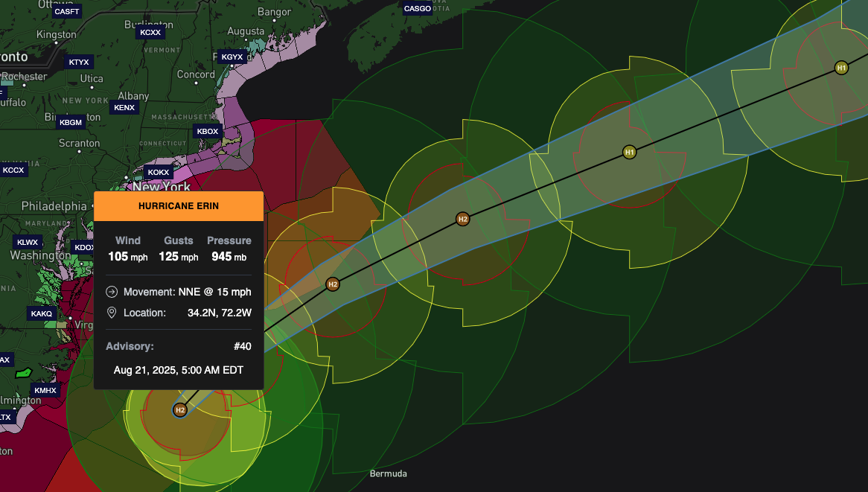Open the KMHX radar station
This screenshot has width=868, height=492.
[x=45, y=390]
